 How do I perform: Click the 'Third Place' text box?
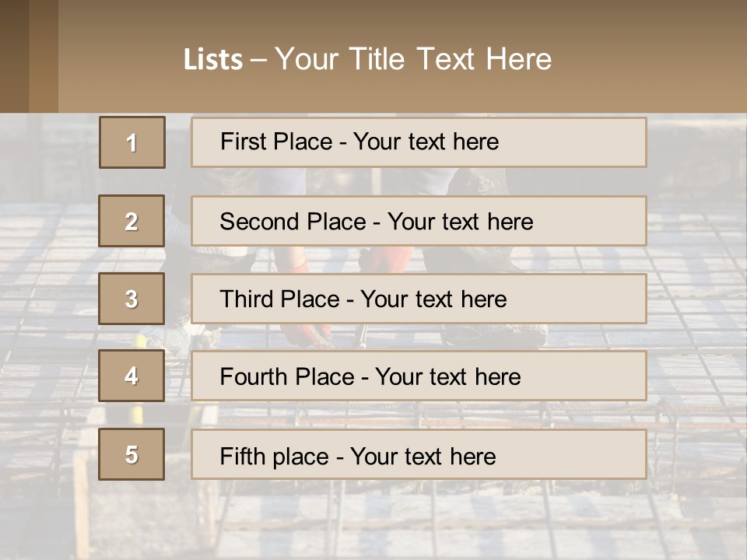[419, 299]
